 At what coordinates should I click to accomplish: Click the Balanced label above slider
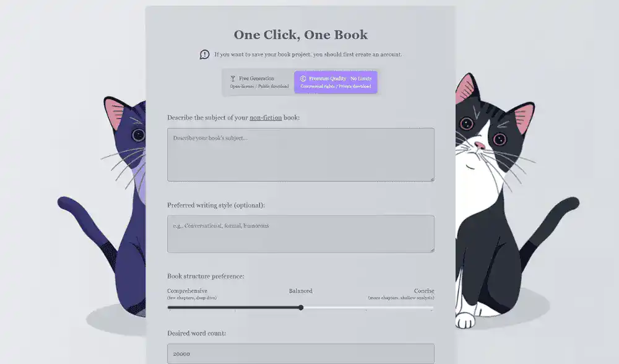pos(300,291)
